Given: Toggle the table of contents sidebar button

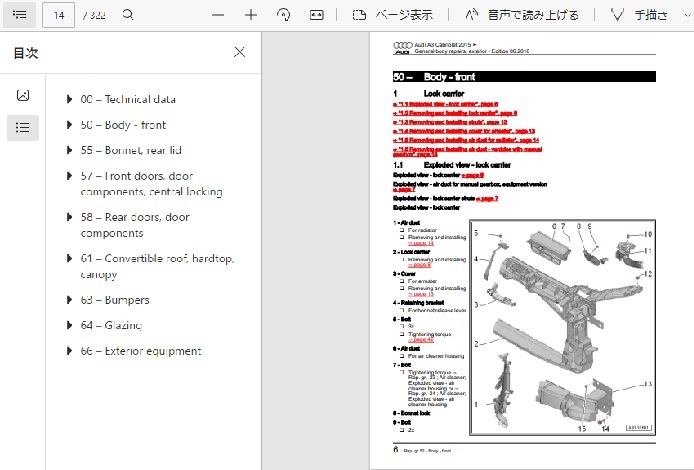Looking at the screenshot, I should (x=20, y=15).
